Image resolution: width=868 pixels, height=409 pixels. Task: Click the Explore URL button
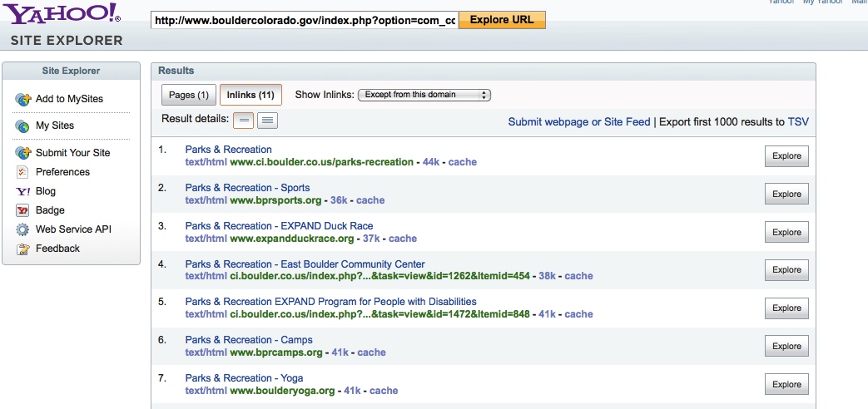coord(502,20)
